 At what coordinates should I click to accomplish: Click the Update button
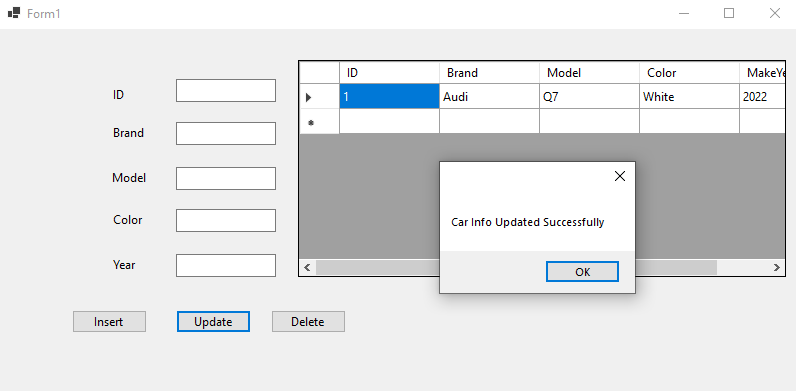(x=213, y=321)
